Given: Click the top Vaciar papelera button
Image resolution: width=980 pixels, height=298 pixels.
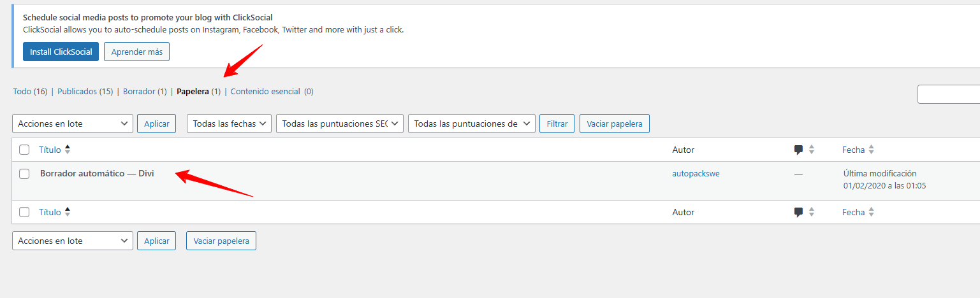Looking at the screenshot, I should 614,124.
